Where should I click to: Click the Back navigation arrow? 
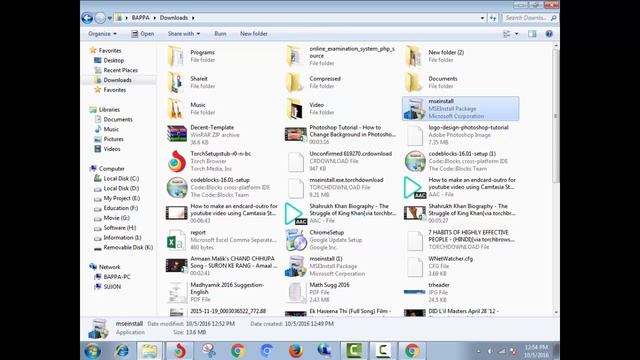pyautogui.click(x=87, y=18)
